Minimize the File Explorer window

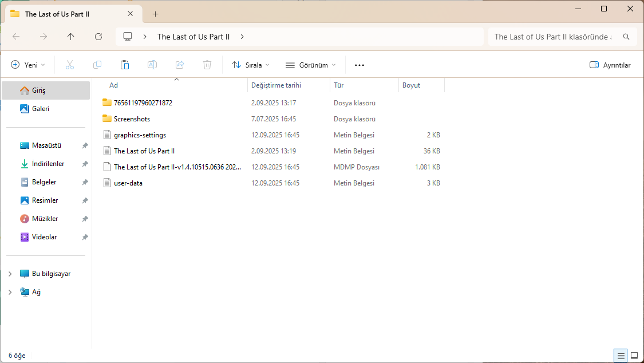578,9
